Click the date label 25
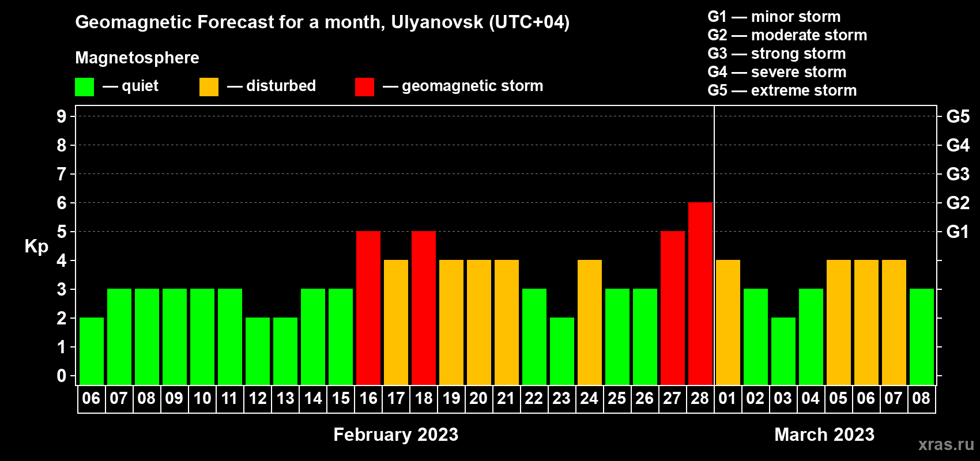Viewport: 980px width, 461px height. click(617, 399)
